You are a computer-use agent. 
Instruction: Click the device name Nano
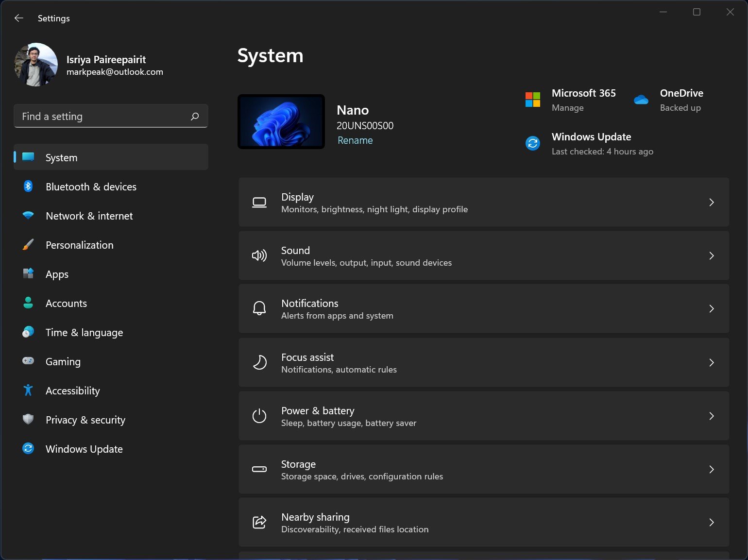point(353,110)
